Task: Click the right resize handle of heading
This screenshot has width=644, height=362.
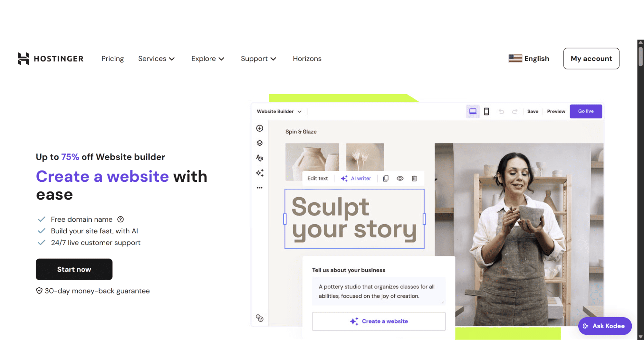Action: (424, 219)
